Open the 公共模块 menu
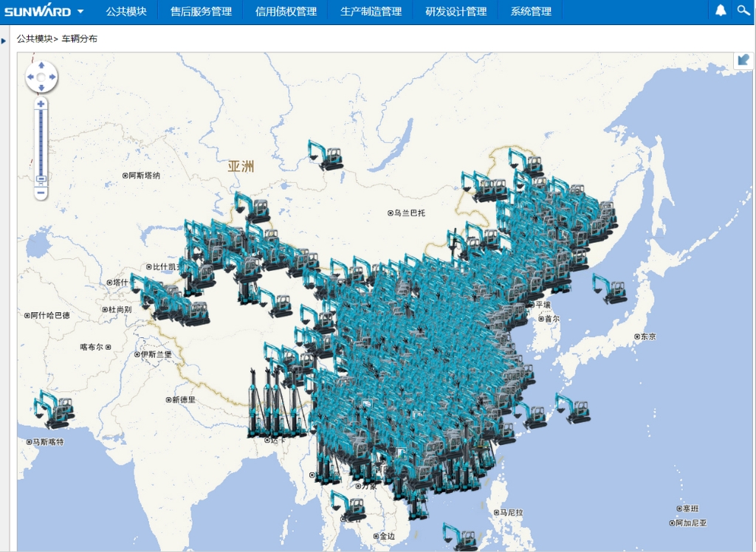Screen dimensions: 756x552 [126, 12]
